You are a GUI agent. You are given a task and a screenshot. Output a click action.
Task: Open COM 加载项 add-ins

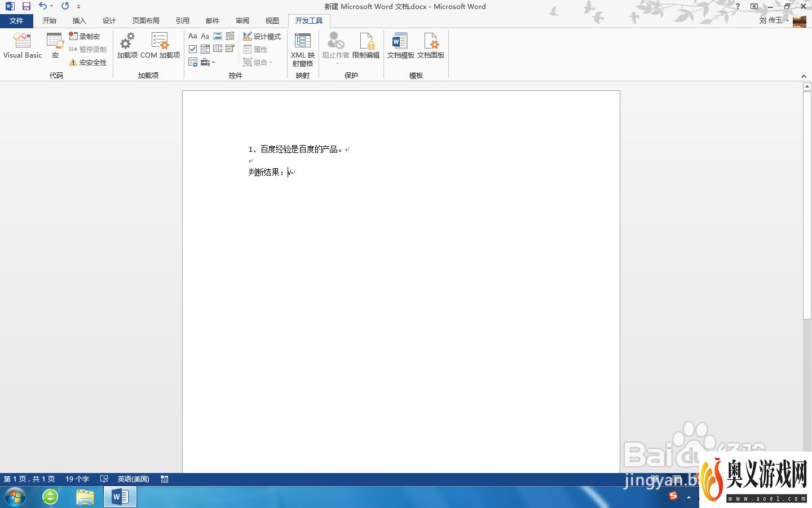coord(160,46)
